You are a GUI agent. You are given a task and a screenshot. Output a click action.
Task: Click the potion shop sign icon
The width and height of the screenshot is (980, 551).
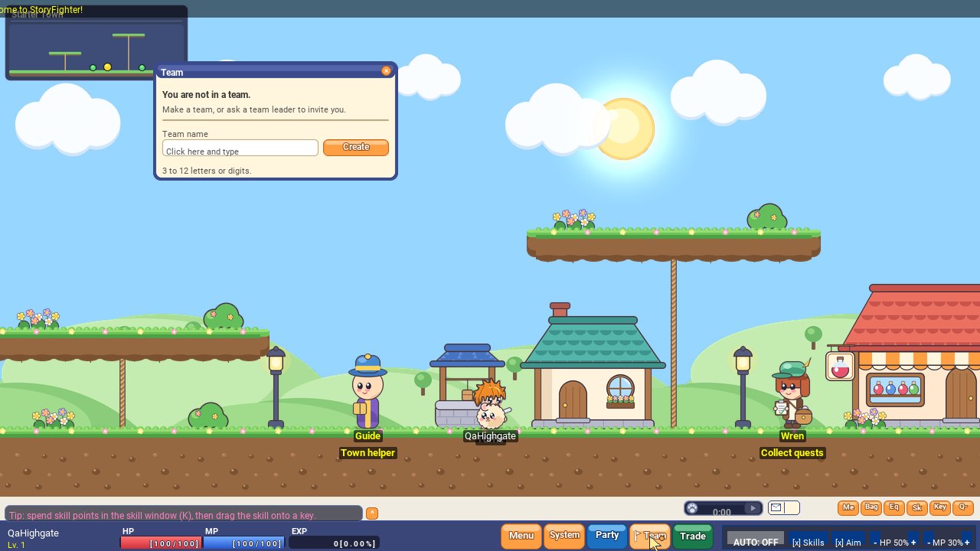point(840,367)
